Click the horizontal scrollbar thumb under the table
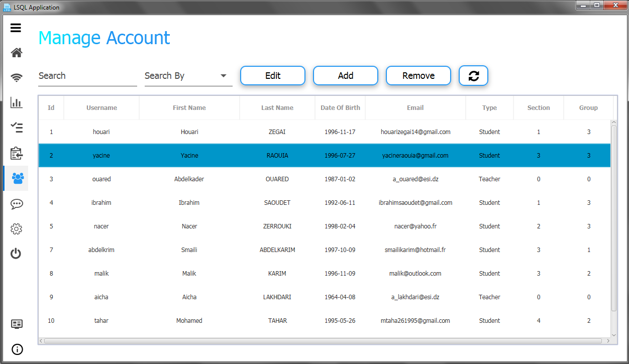The image size is (629, 364). (x=323, y=341)
